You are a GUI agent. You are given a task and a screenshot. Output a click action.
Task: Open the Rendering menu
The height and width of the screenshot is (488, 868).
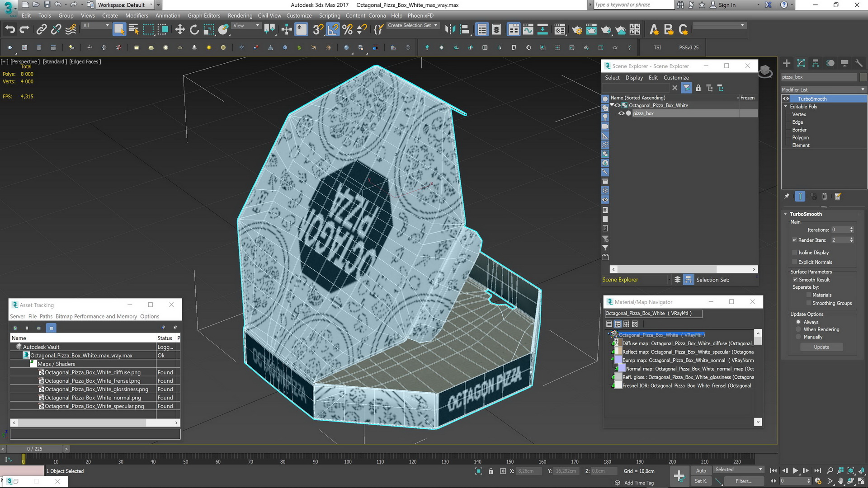point(240,15)
